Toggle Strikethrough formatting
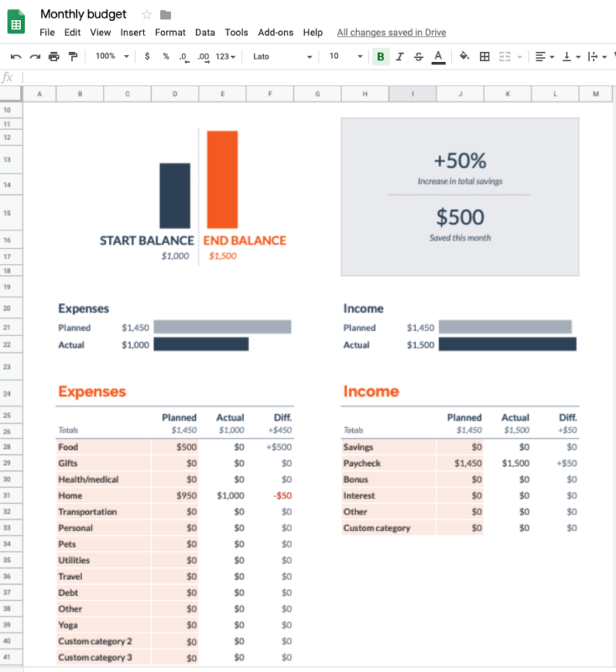 [418, 57]
